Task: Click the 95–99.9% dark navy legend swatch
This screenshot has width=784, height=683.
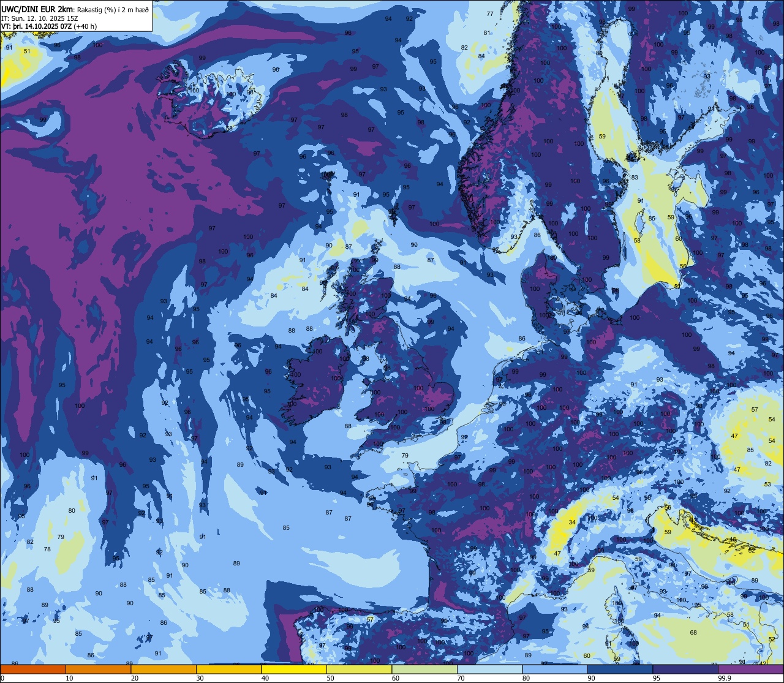Action: coord(685,669)
